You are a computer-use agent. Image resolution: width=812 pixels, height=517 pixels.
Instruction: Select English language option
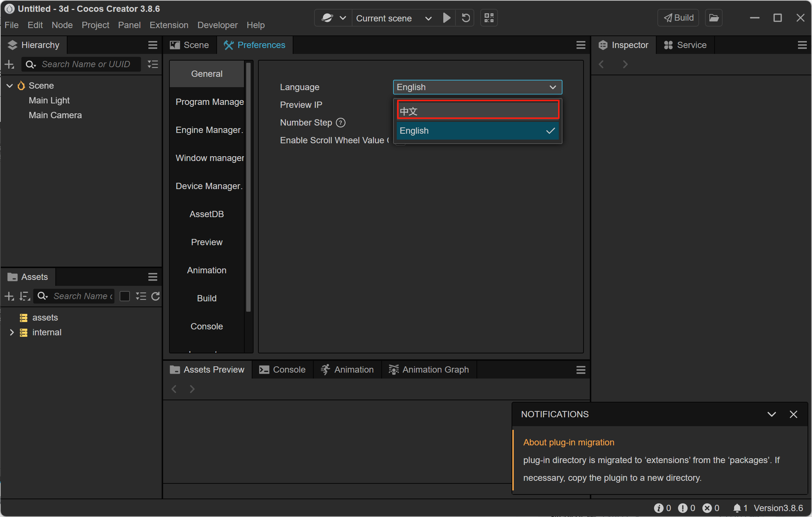pos(477,131)
